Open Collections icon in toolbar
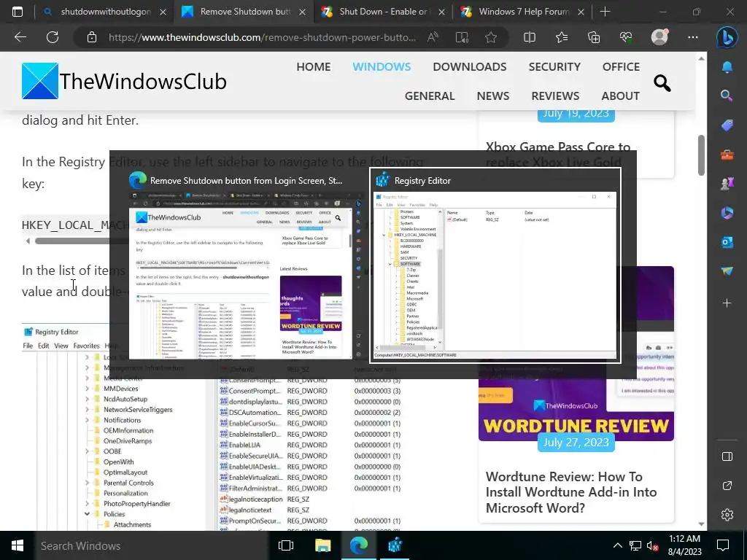Image resolution: width=747 pixels, height=560 pixels. coord(594,37)
